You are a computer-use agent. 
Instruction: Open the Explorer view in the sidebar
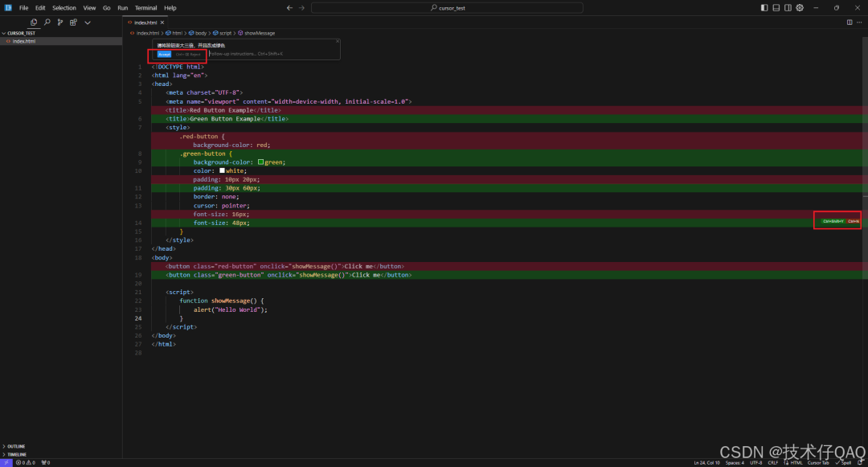(x=34, y=23)
